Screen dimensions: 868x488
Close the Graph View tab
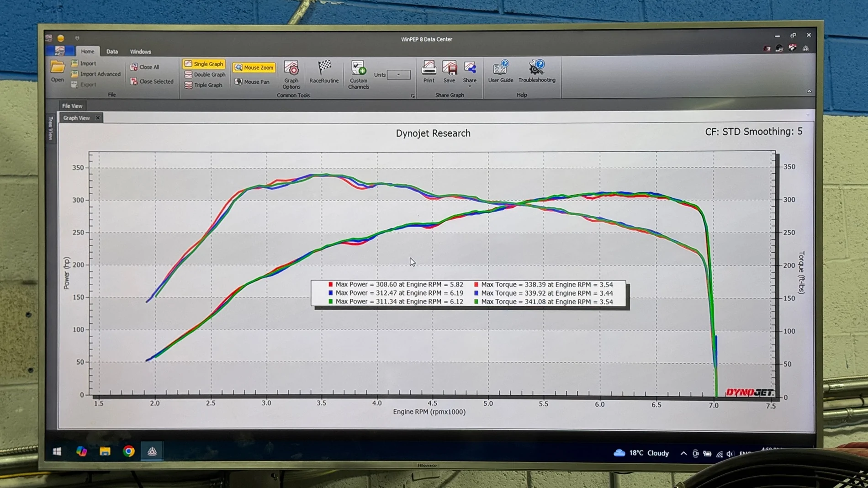pyautogui.click(x=98, y=118)
